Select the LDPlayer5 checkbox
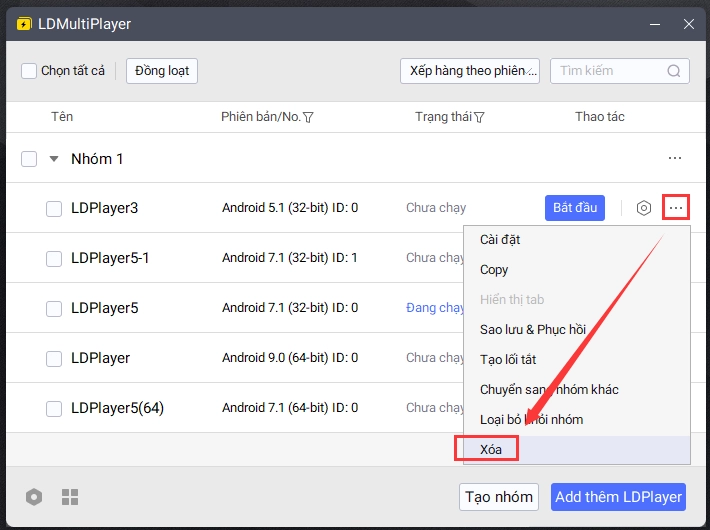 [x=54, y=309]
